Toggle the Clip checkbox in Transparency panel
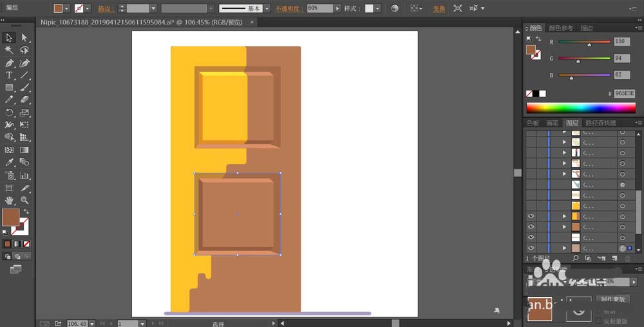This screenshot has height=327, width=644. tap(599, 312)
